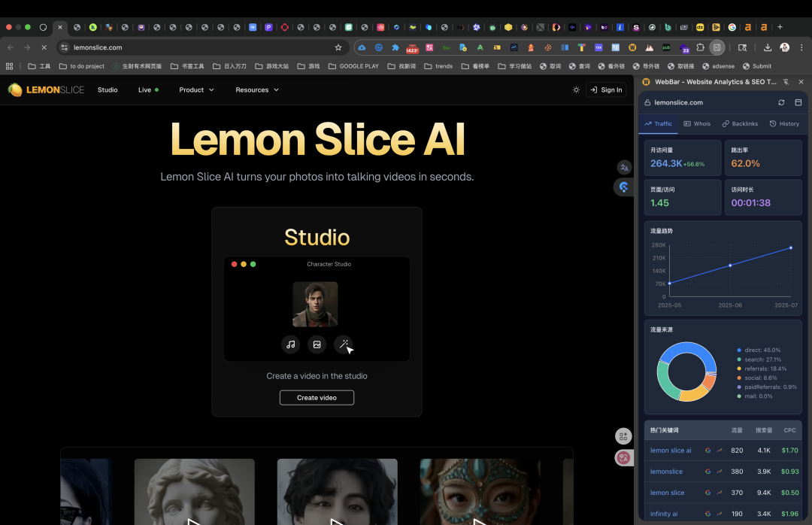Screen dimensions: 812x525
Task: Click the statue video thumbnail
Action: [x=194, y=492]
